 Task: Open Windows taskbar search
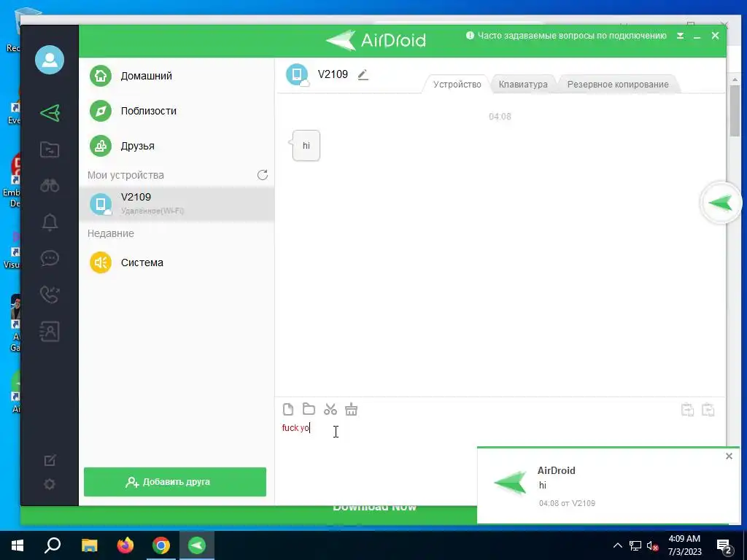click(53, 545)
